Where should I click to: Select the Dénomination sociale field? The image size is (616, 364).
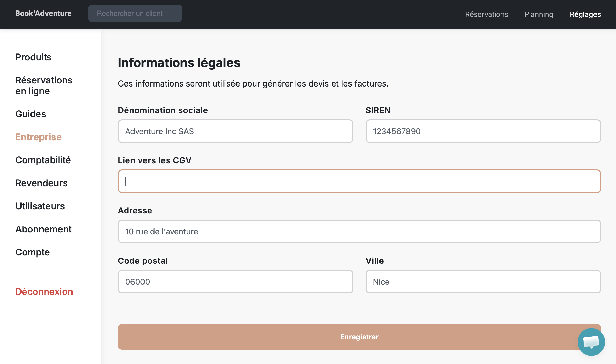pos(235,131)
